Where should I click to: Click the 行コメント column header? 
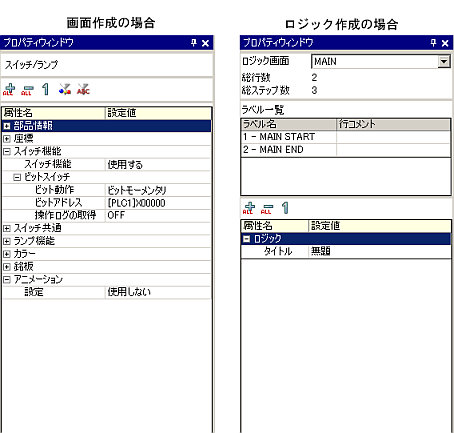tap(393, 124)
